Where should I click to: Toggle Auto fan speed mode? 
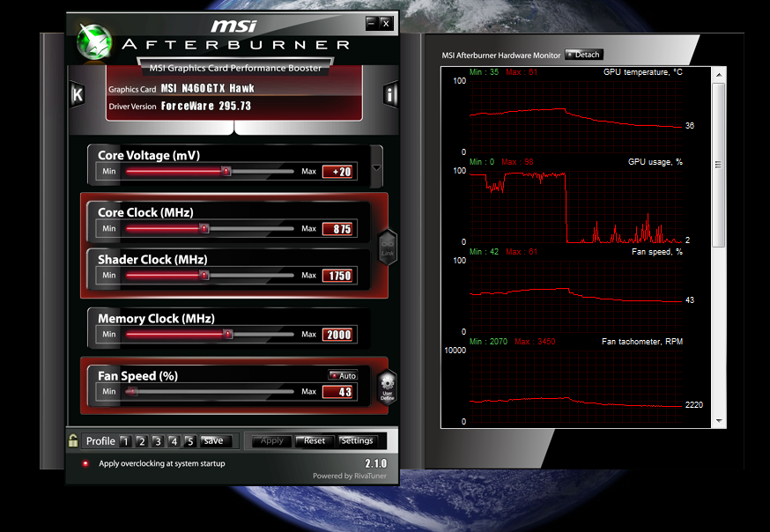pyautogui.click(x=344, y=375)
